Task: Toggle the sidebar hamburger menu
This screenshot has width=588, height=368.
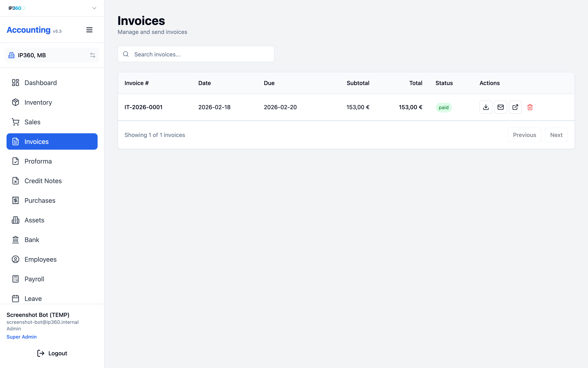Action: click(x=89, y=30)
